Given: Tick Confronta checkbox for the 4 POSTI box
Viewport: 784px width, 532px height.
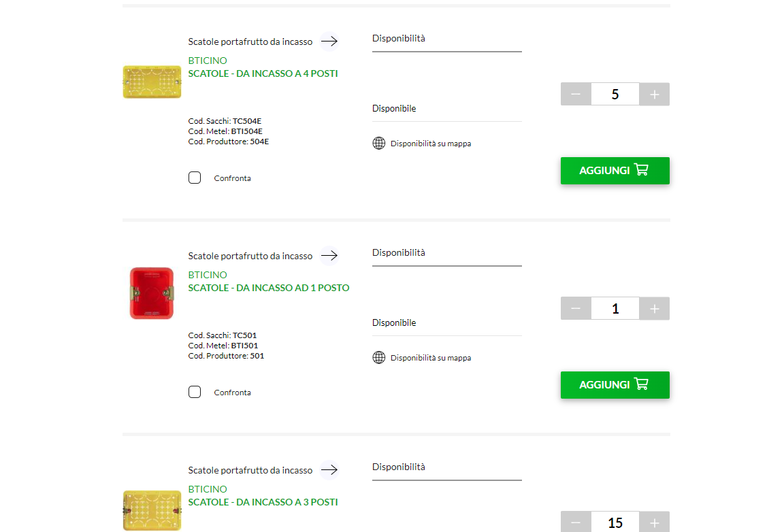Looking at the screenshot, I should [x=195, y=178].
